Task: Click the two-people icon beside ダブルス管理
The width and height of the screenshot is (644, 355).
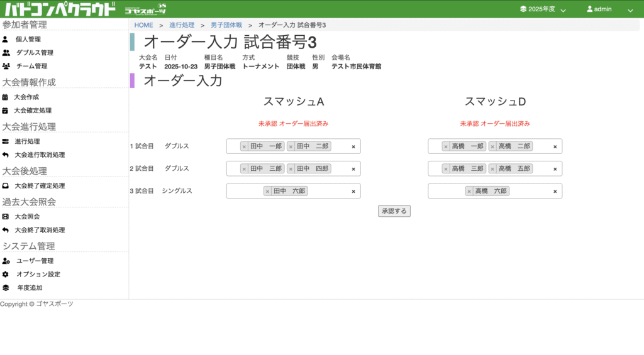Action: (6, 53)
